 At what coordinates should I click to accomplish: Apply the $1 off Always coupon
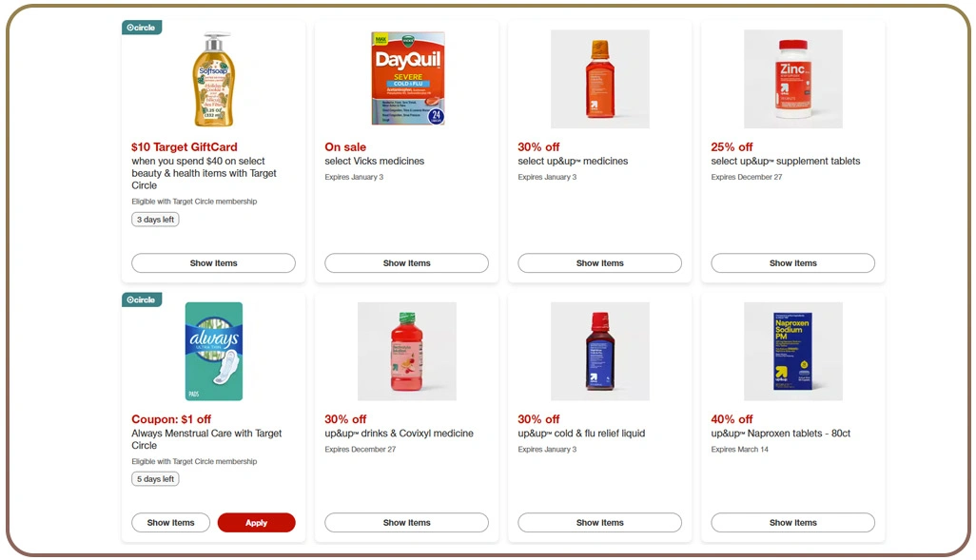click(x=256, y=522)
